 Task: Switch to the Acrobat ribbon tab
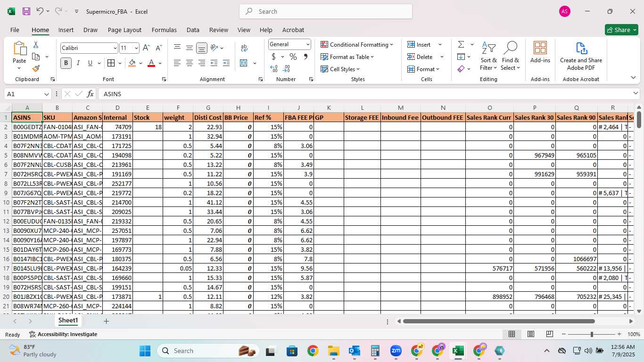coord(293,30)
